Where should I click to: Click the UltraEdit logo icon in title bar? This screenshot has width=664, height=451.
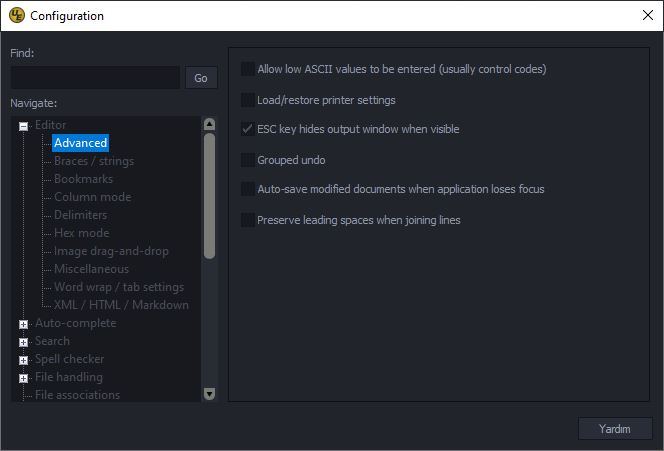(17, 15)
